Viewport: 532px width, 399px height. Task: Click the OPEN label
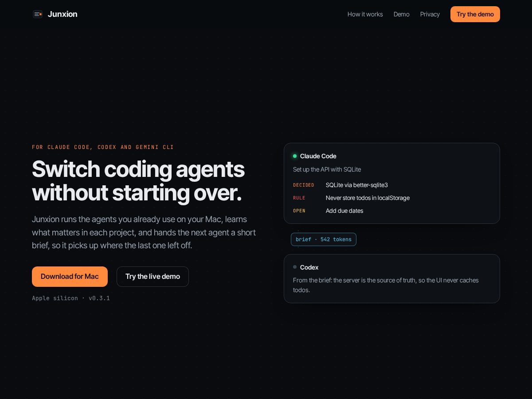click(x=299, y=211)
